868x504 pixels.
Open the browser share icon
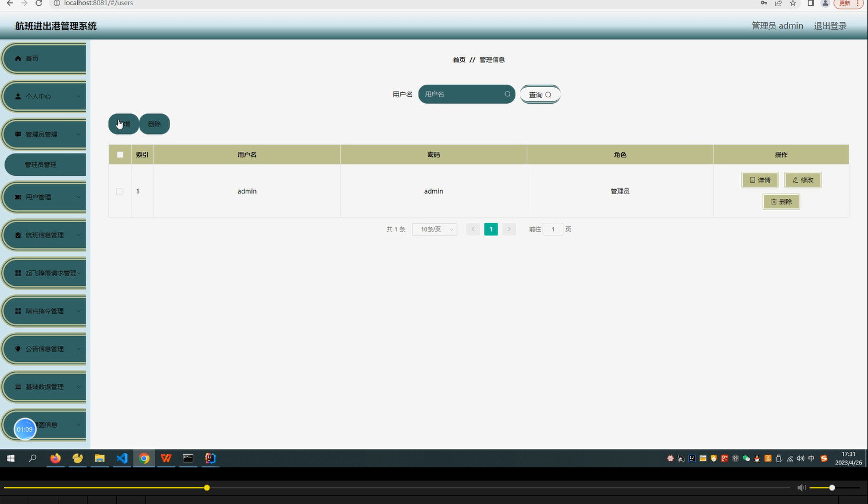tap(778, 3)
